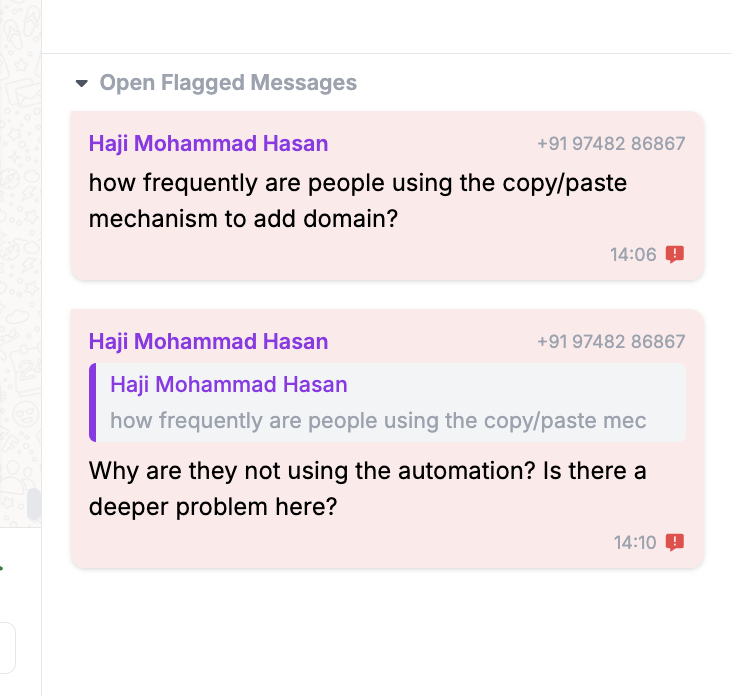Image resolution: width=732 pixels, height=696 pixels.
Task: Click the green icon at left edge
Action: coord(2,569)
